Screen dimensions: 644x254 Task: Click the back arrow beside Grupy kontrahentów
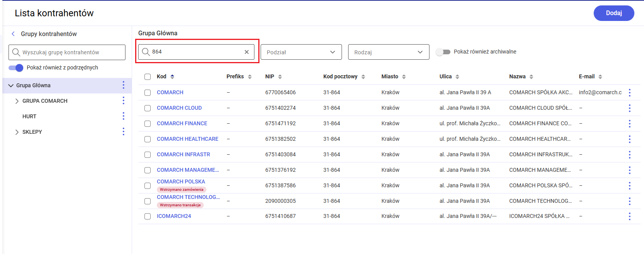pyautogui.click(x=13, y=34)
